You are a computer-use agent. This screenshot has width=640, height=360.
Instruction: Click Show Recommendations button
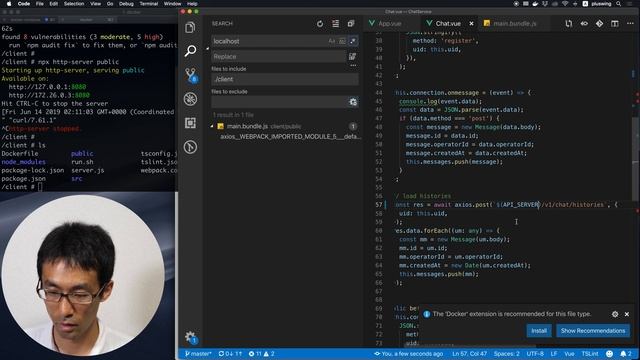tap(593, 331)
